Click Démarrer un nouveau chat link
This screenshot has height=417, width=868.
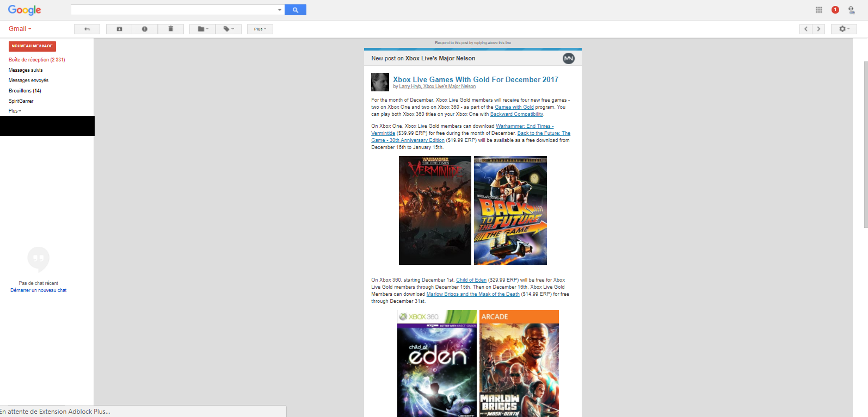(x=39, y=290)
